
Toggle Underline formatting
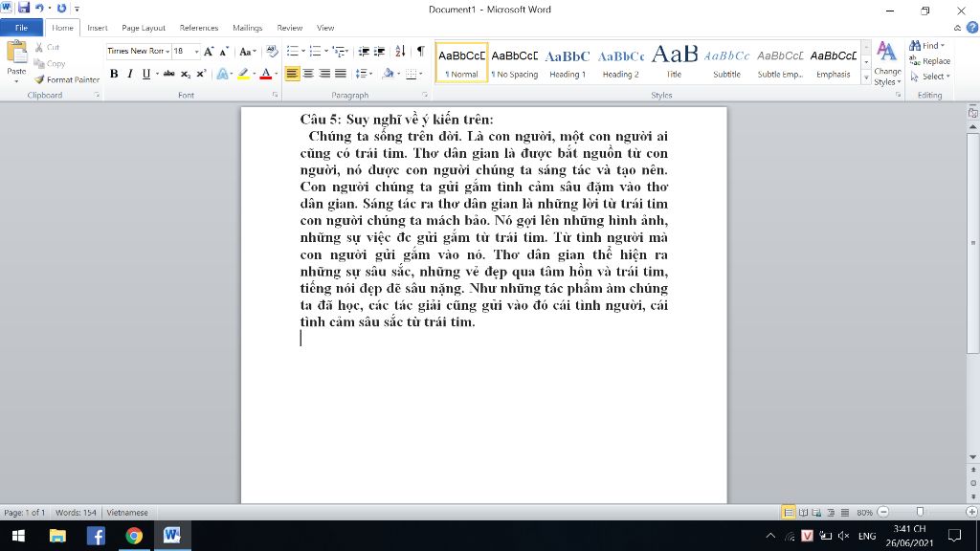146,74
